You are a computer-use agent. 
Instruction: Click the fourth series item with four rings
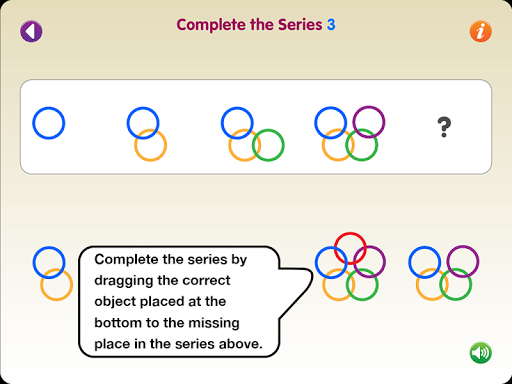point(350,134)
